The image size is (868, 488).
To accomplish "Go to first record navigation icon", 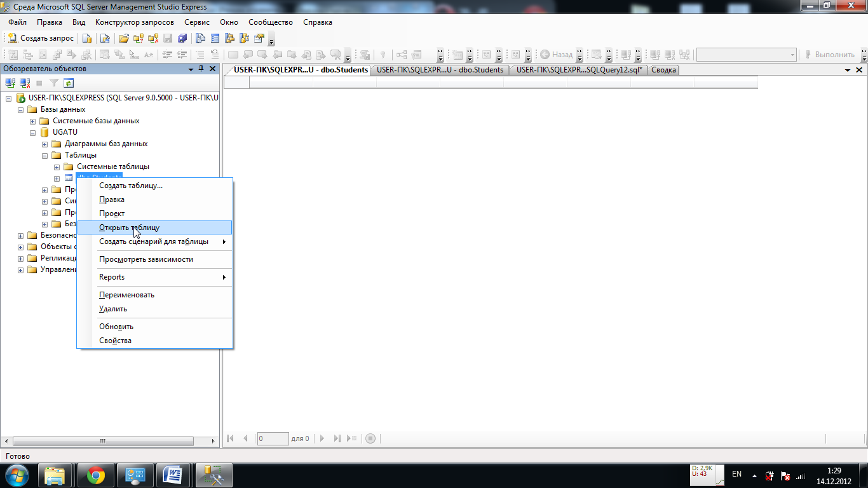I will [230, 438].
